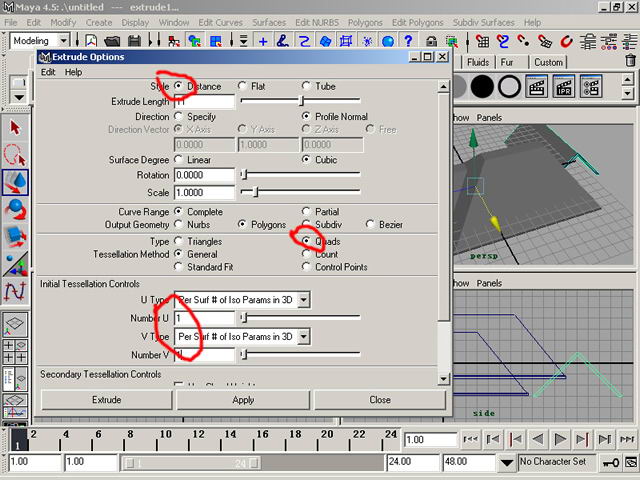Click the red magnet icon in toolbar
Image resolution: width=640 pixels, height=480 pixels.
coord(566,41)
